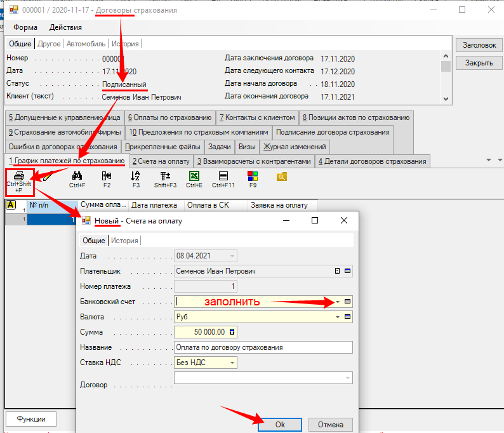Open the История tab in the dialog
The height and width of the screenshot is (433, 504).
124,241
